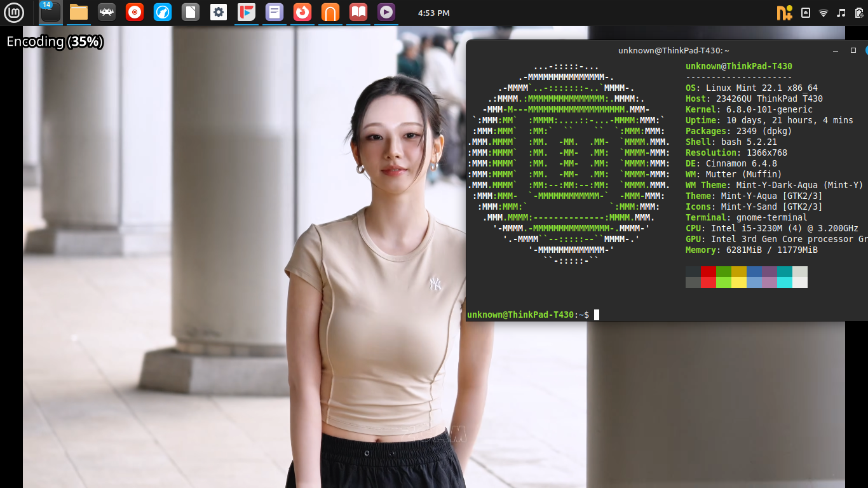The height and width of the screenshot is (488, 868).
Task: Open the removable drives eject applet
Action: pyautogui.click(x=806, y=13)
